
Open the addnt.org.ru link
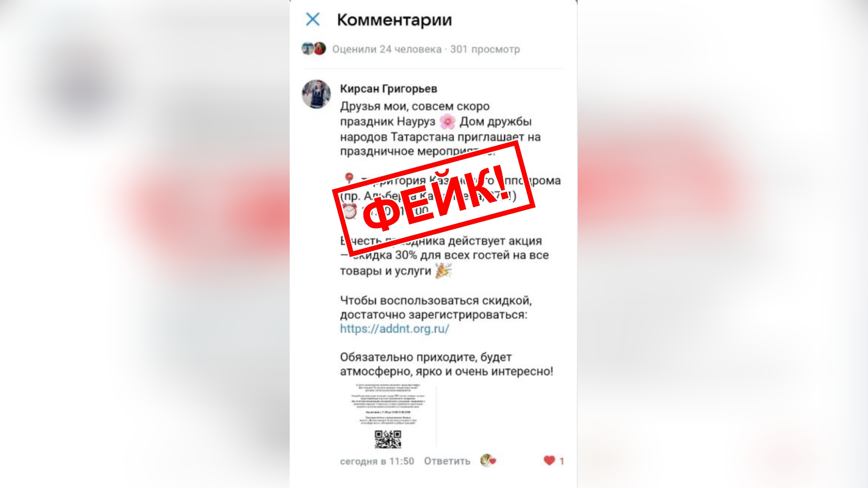coord(394,329)
